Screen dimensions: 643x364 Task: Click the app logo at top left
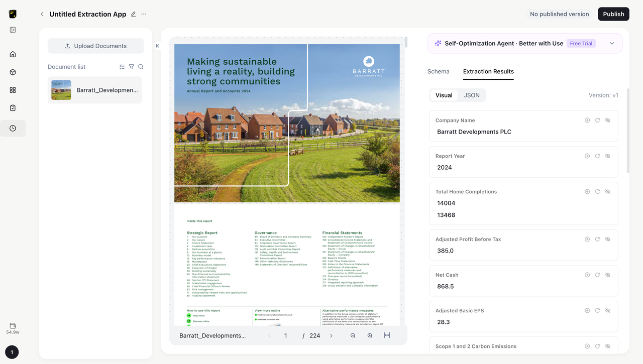(x=13, y=14)
